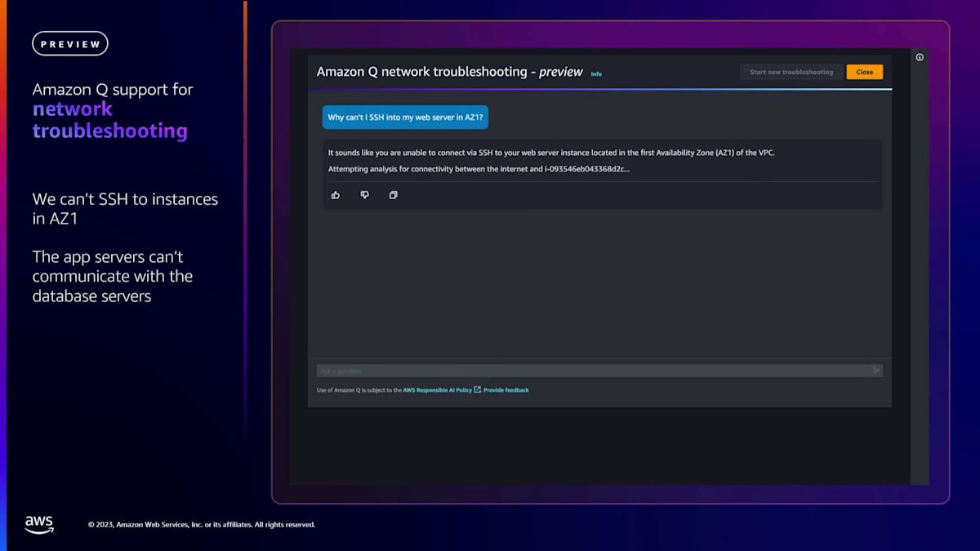This screenshot has height=551, width=980.
Task: Open the info circle icon in side panel
Action: (x=920, y=57)
